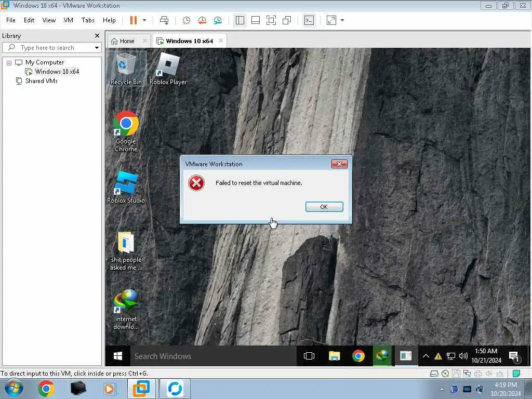Switch to Unity mode icon
The image size is (532, 399).
pyautogui.click(x=287, y=20)
